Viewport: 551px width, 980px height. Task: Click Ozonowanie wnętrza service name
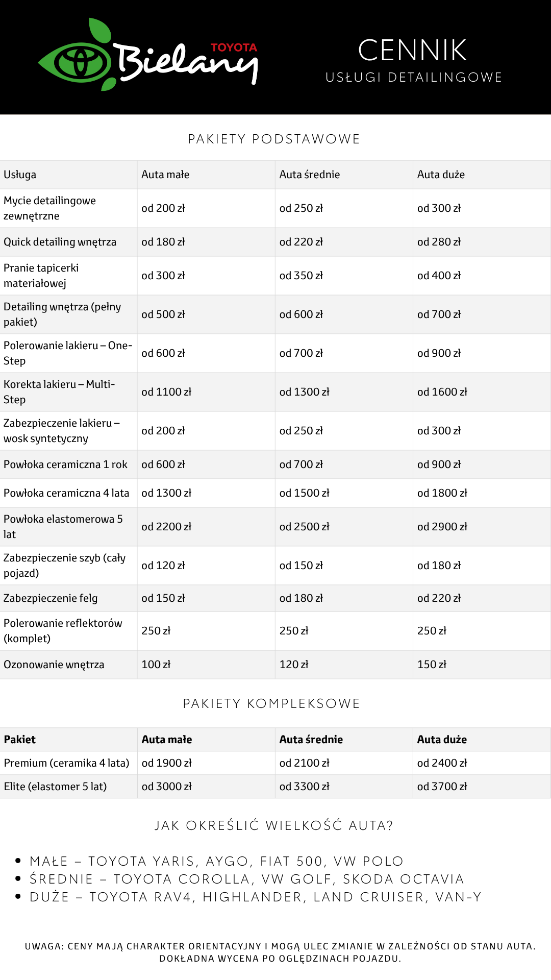tap(54, 665)
